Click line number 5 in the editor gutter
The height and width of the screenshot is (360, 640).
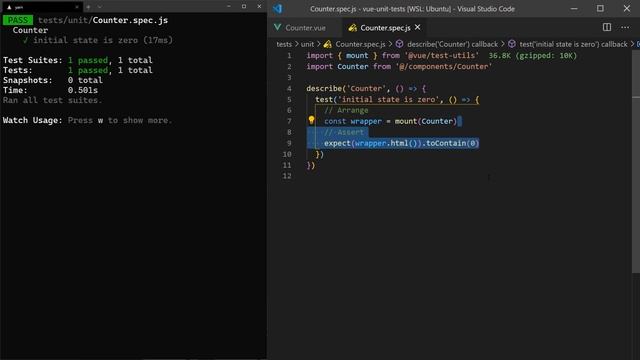click(x=289, y=100)
